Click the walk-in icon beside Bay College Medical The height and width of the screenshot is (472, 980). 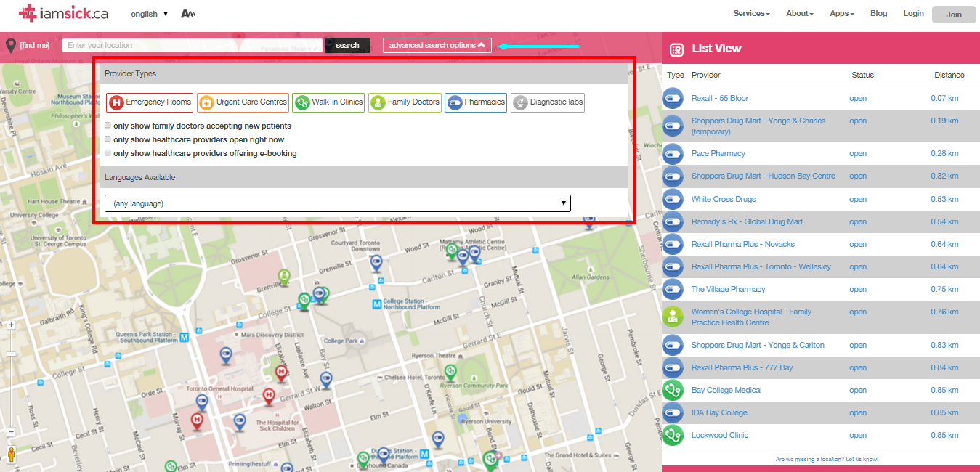673,390
